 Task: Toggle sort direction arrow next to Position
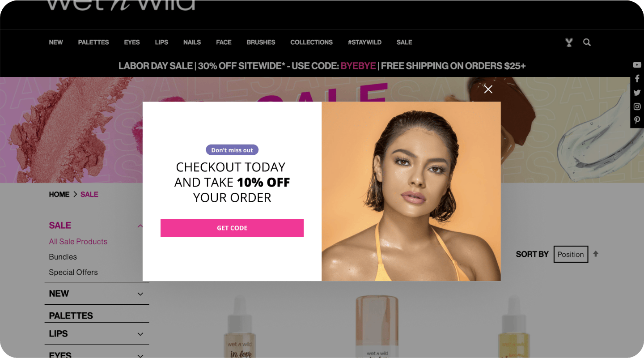[x=596, y=254]
